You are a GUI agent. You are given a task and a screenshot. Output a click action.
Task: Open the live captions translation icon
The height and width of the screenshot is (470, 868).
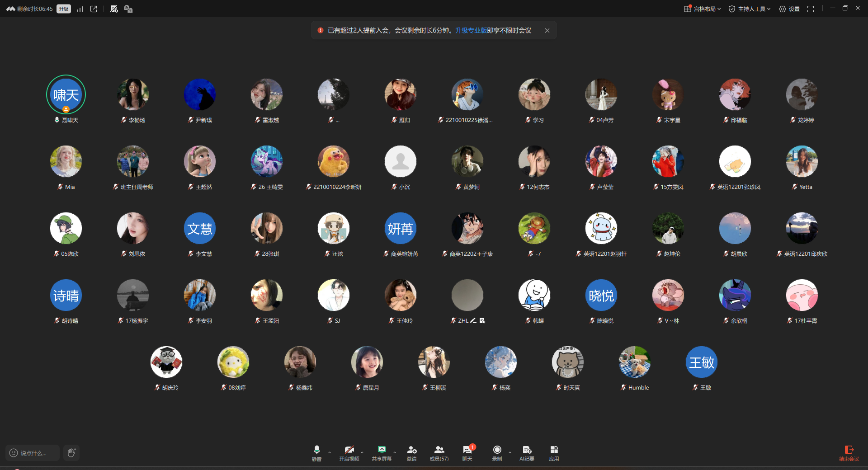(x=128, y=9)
